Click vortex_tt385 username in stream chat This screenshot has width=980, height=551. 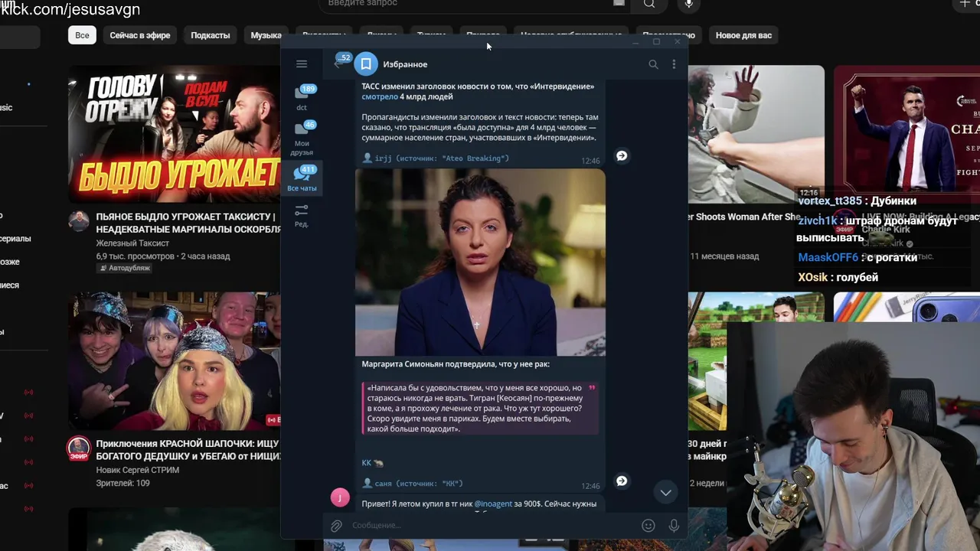pos(830,201)
